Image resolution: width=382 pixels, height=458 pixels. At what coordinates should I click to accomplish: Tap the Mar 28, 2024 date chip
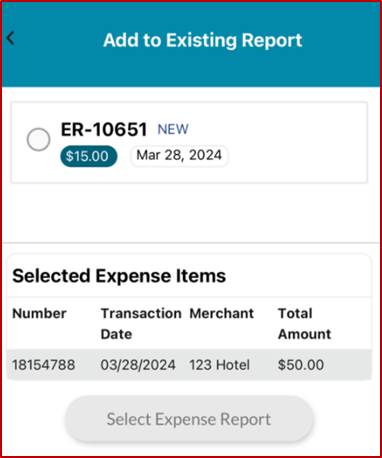point(179,156)
